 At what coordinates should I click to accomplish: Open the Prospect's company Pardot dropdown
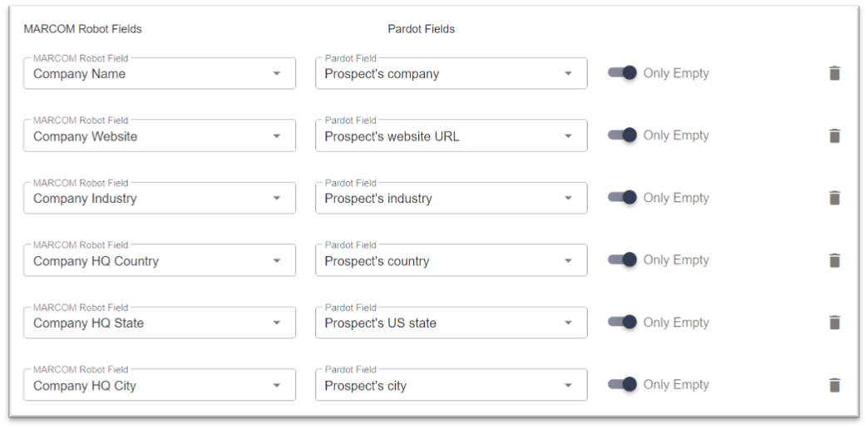pos(451,73)
